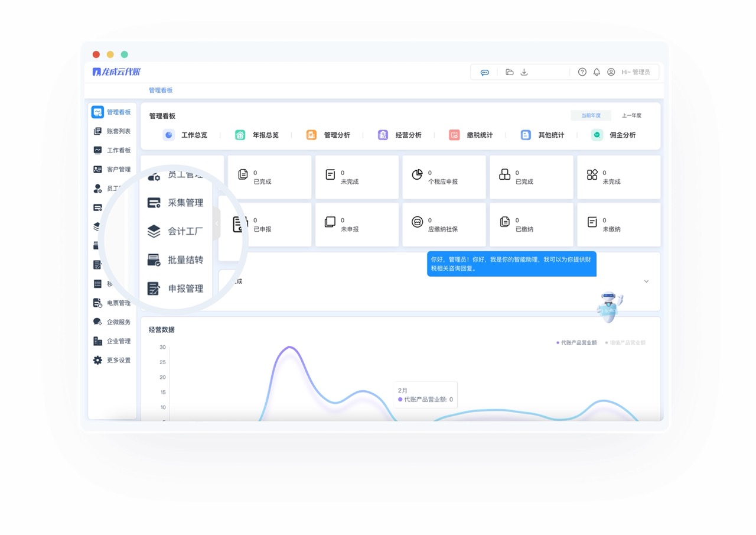
Task: Open 账套列表 from the sidebar icon
Action: pyautogui.click(x=97, y=131)
